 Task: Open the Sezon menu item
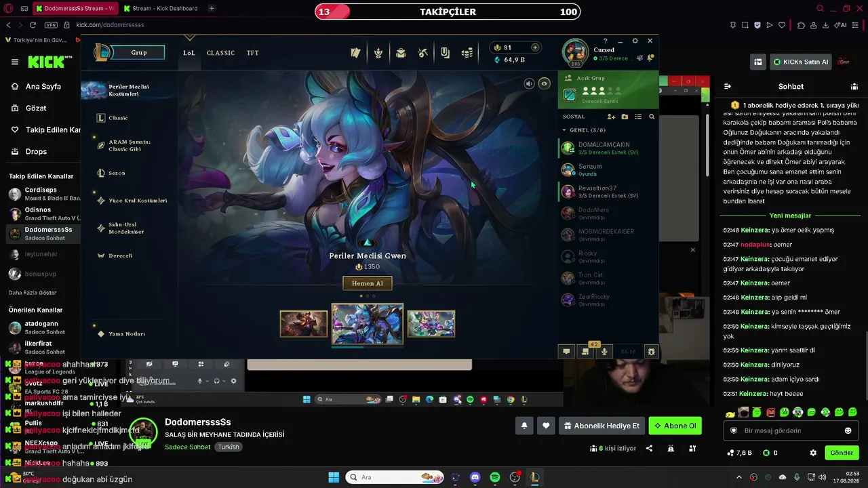[117, 173]
